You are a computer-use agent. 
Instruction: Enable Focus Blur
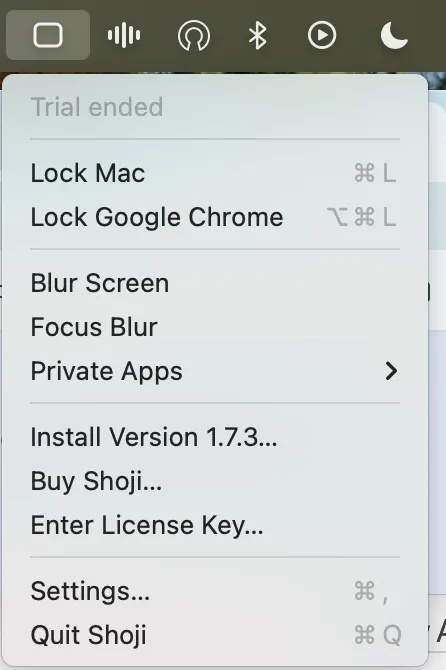215,327
